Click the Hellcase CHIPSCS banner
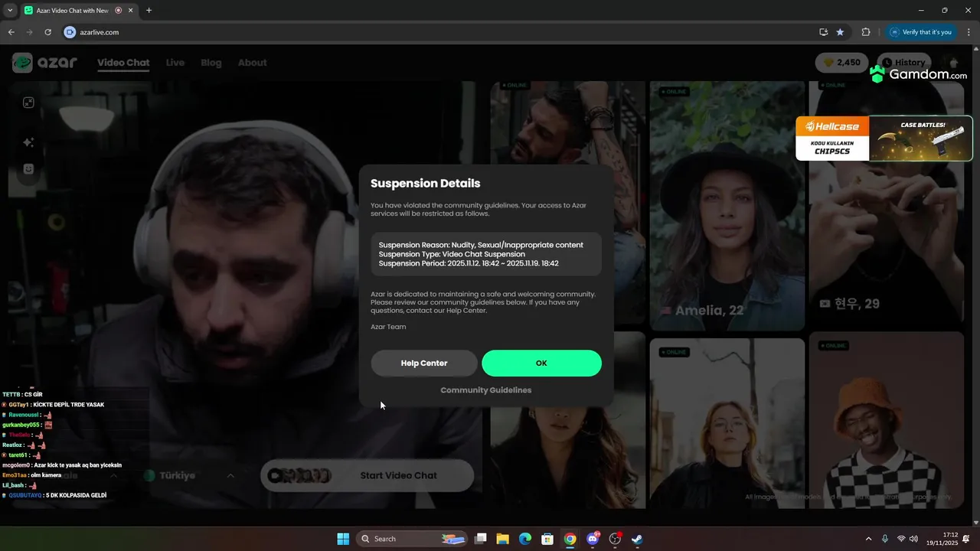 click(x=884, y=139)
